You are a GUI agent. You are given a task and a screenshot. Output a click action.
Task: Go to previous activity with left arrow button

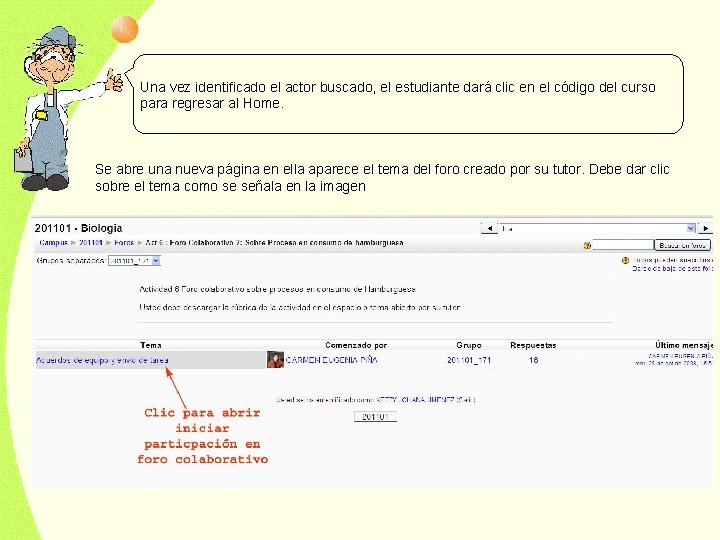point(489,228)
